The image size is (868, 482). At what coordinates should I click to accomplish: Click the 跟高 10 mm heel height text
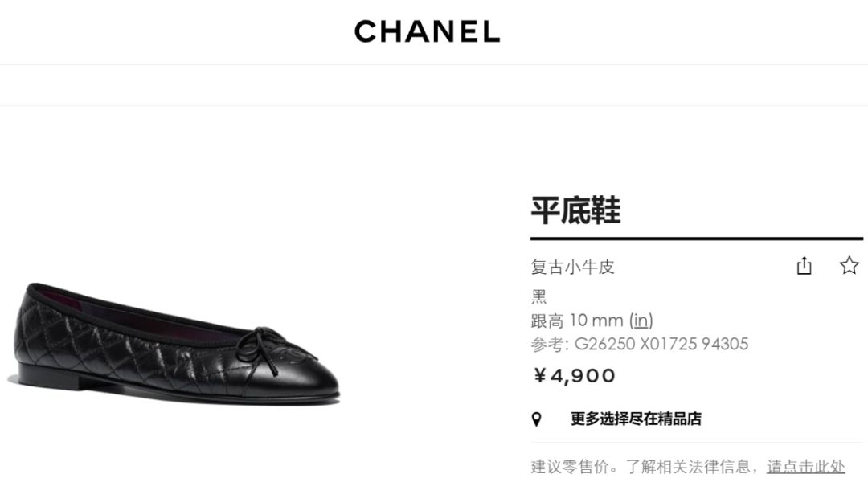(577, 320)
